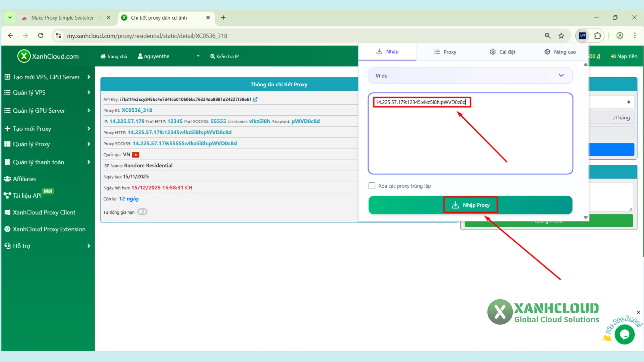This screenshot has width=644, height=362.
Task: Open the support chat bubble icon
Action: tap(624, 334)
